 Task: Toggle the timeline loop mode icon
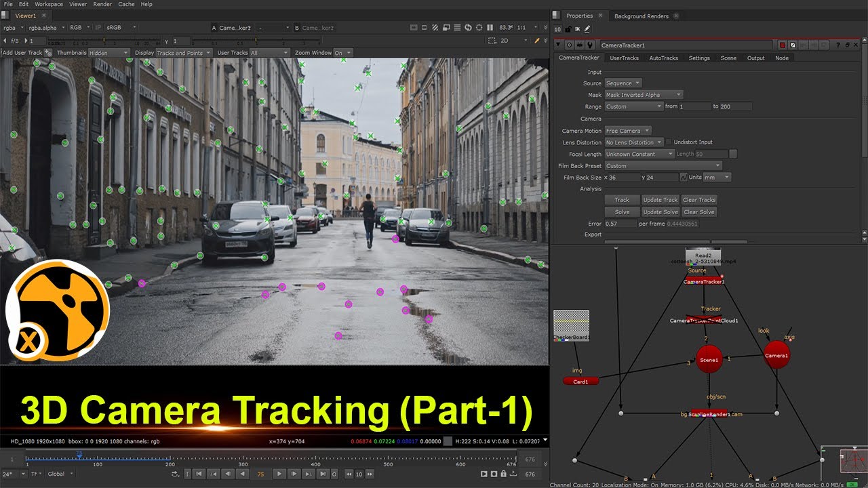coord(176,474)
